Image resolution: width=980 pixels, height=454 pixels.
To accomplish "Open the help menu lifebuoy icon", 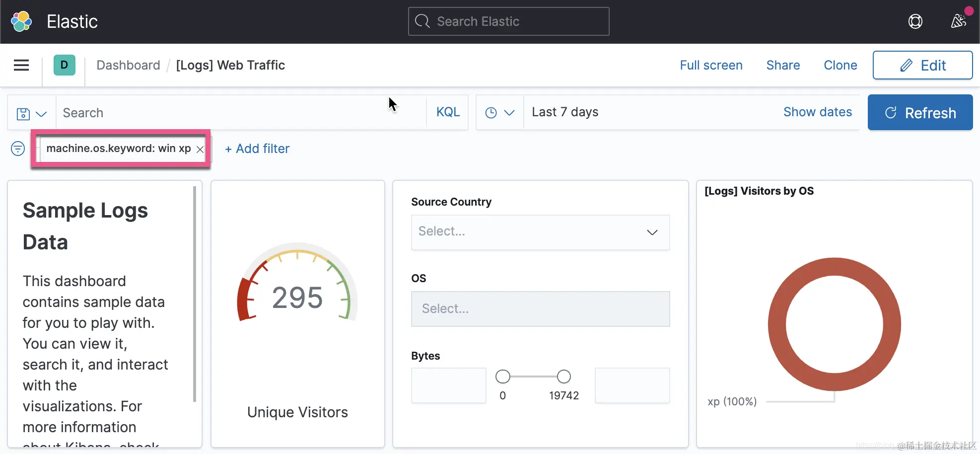I will pos(915,21).
